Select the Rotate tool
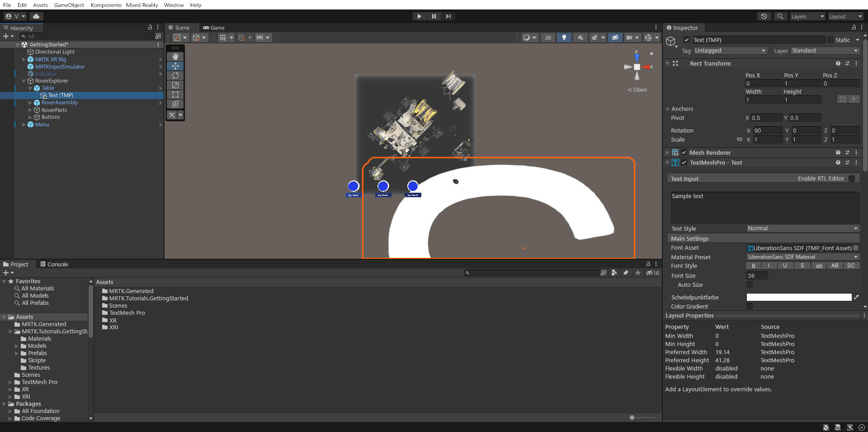Image resolution: width=868 pixels, height=432 pixels. [175, 76]
